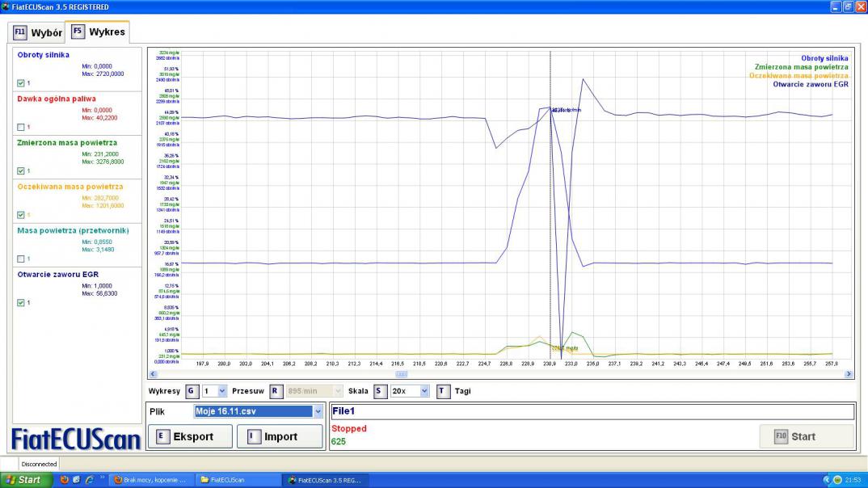Click the Import button
This screenshot has width=868, height=488.
[279, 436]
